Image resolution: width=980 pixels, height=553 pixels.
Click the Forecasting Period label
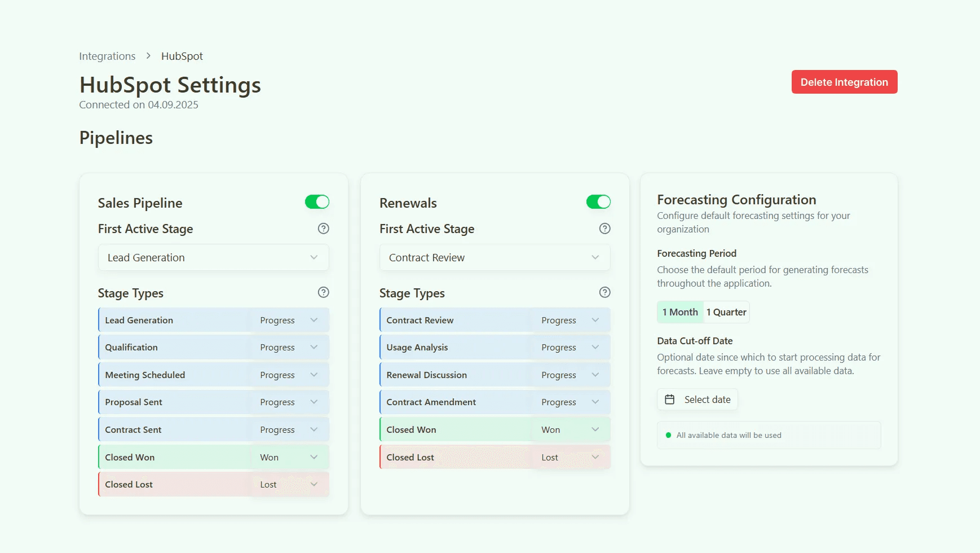[696, 253]
